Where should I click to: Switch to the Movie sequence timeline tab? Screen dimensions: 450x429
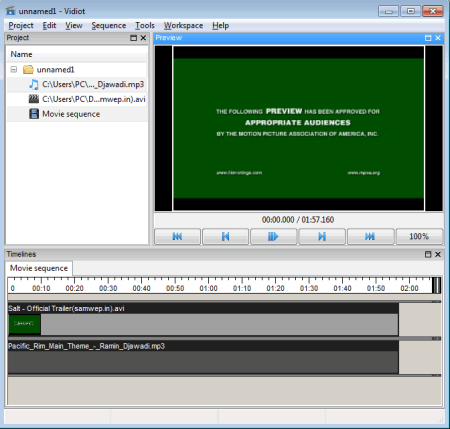tap(39, 268)
